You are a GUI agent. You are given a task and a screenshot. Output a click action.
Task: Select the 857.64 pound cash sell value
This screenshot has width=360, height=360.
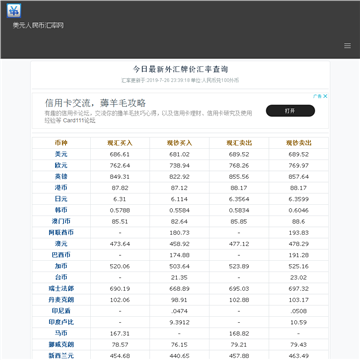coord(299,177)
